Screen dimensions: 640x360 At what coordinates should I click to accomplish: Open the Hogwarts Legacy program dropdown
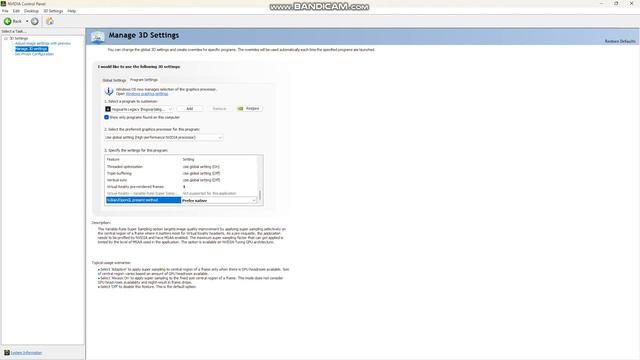click(139, 109)
